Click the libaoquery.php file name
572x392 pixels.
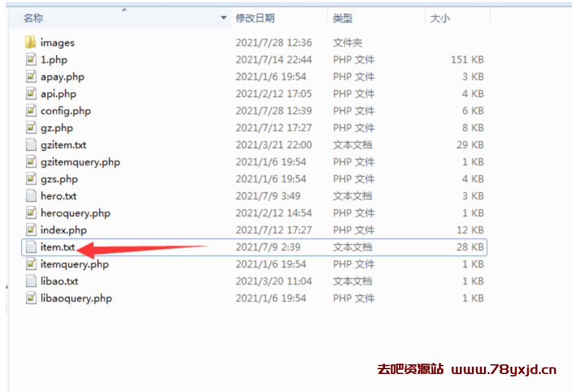[76, 299]
